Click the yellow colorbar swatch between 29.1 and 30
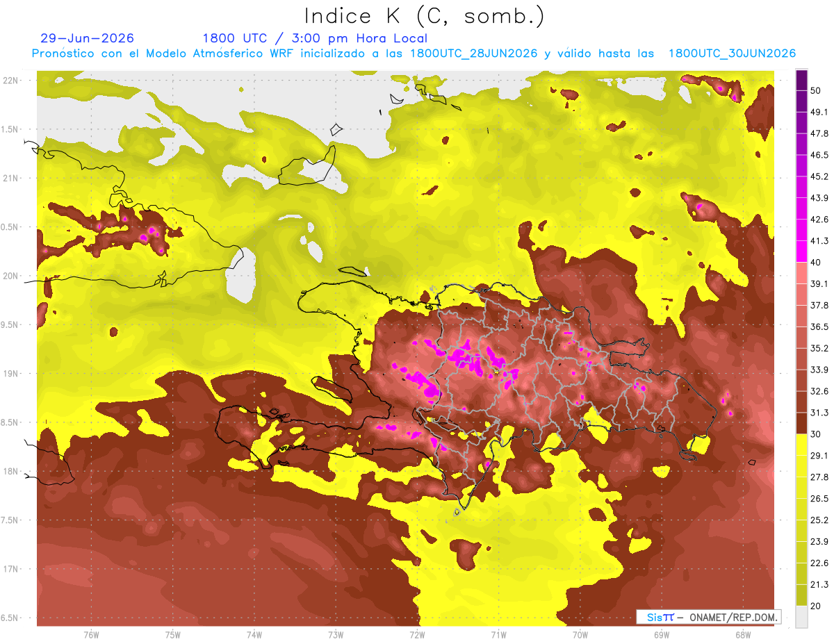The width and height of the screenshot is (834, 644). 801,445
